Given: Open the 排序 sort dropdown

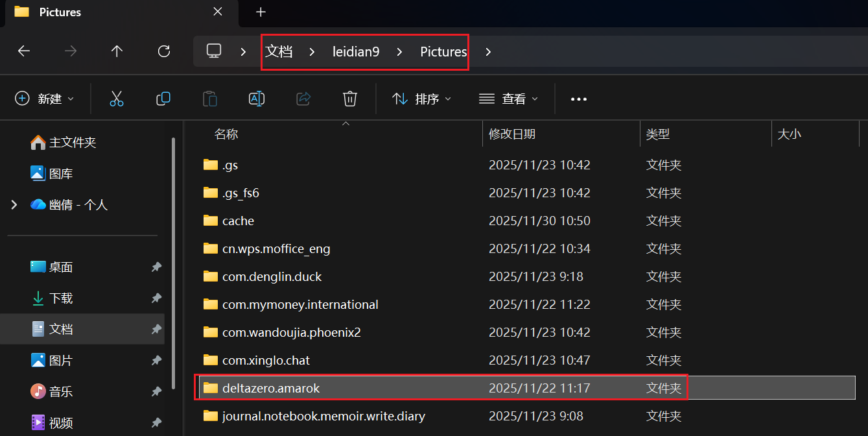Looking at the screenshot, I should 421,99.
